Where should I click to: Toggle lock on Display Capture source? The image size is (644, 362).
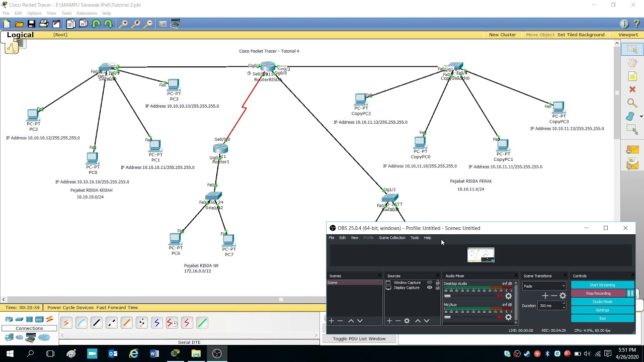coord(438,288)
